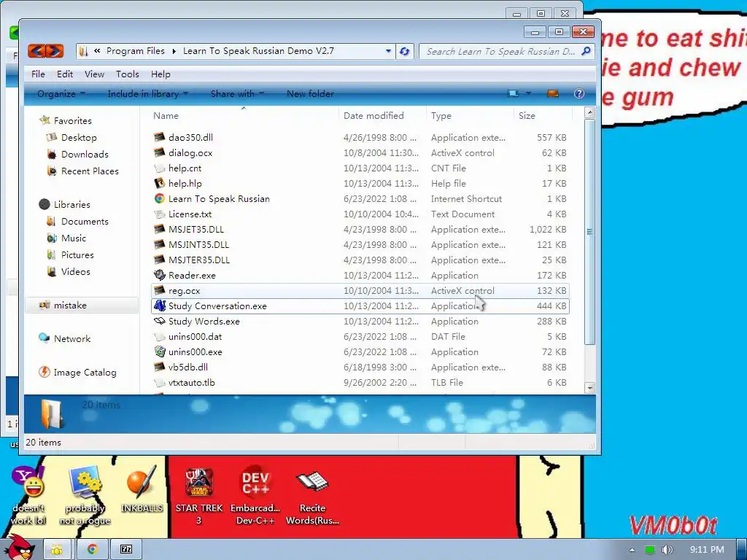This screenshot has height=560, width=747.
Task: Open the Help menu
Action: tap(160, 74)
